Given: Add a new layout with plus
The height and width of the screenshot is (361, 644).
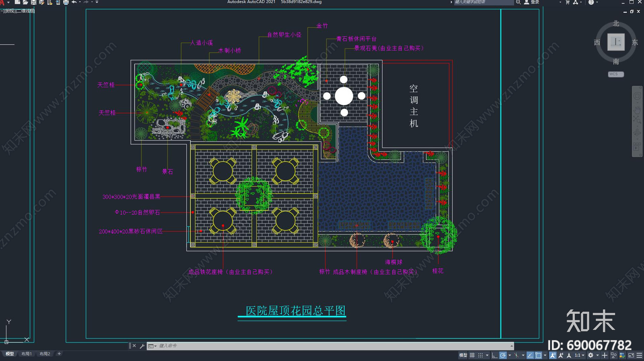Looking at the screenshot, I should tap(59, 354).
